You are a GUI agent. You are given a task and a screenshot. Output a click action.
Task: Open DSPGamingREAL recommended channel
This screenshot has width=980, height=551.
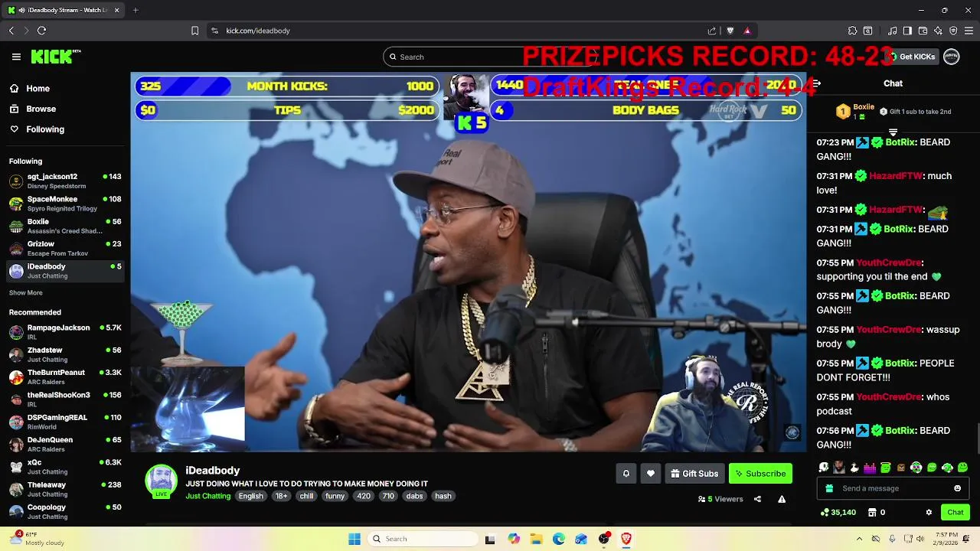[65, 422]
